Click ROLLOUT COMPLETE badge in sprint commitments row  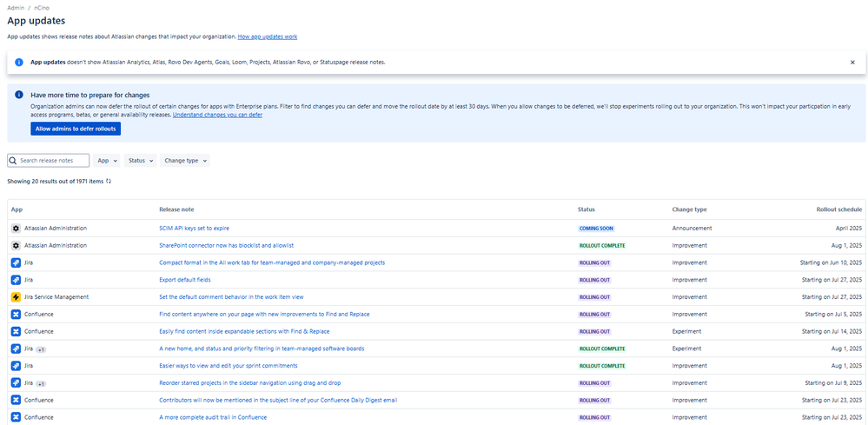602,366
